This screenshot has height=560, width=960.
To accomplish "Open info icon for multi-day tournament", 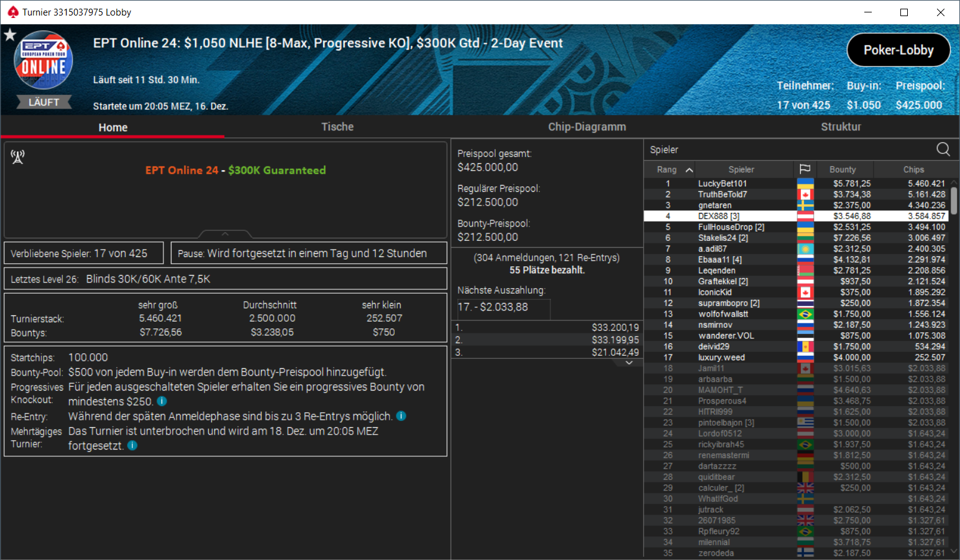I will (132, 445).
